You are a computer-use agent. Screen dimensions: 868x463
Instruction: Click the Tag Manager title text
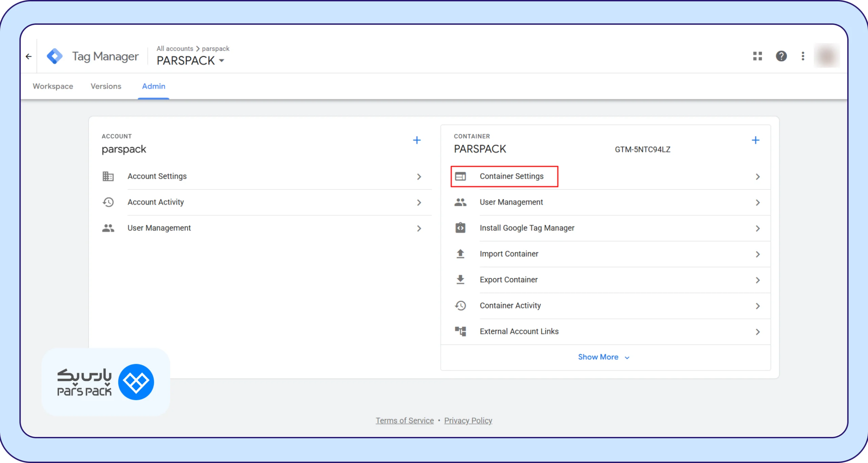tap(105, 57)
